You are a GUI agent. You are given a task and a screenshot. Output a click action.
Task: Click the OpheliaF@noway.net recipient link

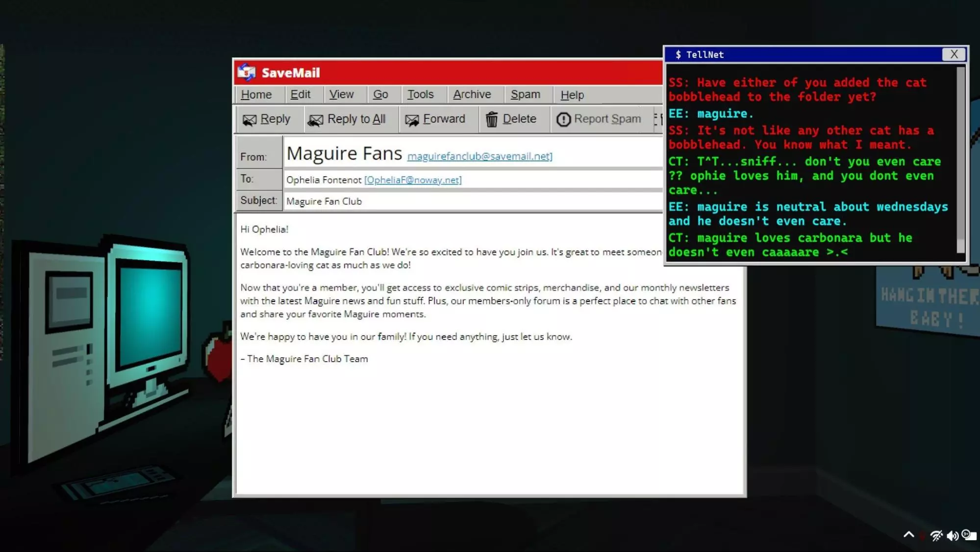coord(412,180)
